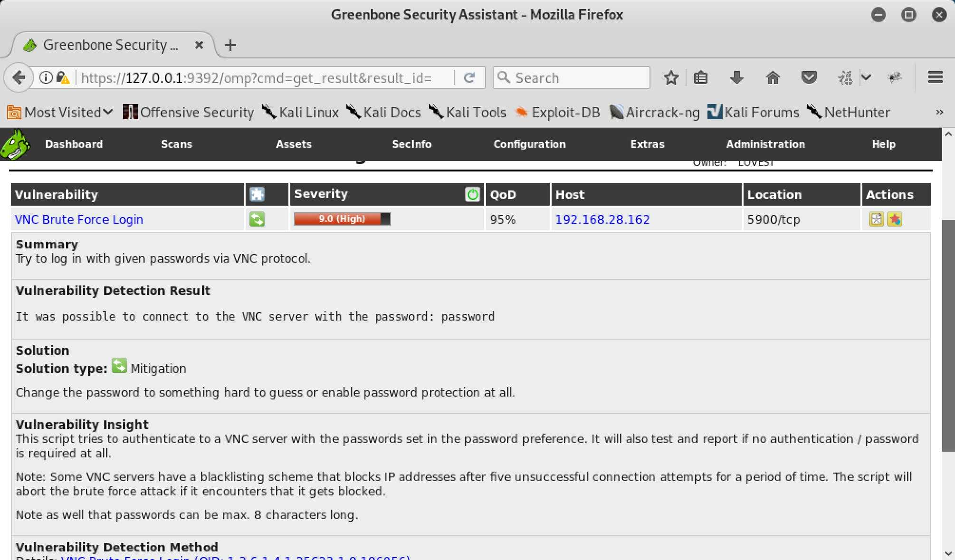Viewport: 955px width, 560px height.
Task: Expand the Configuration menu
Action: point(529,144)
